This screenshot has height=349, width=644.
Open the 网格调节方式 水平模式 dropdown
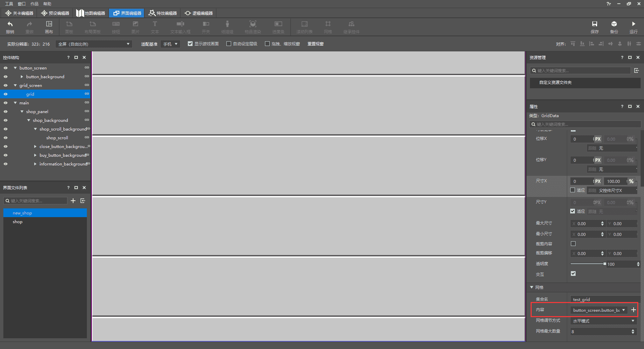603,321
